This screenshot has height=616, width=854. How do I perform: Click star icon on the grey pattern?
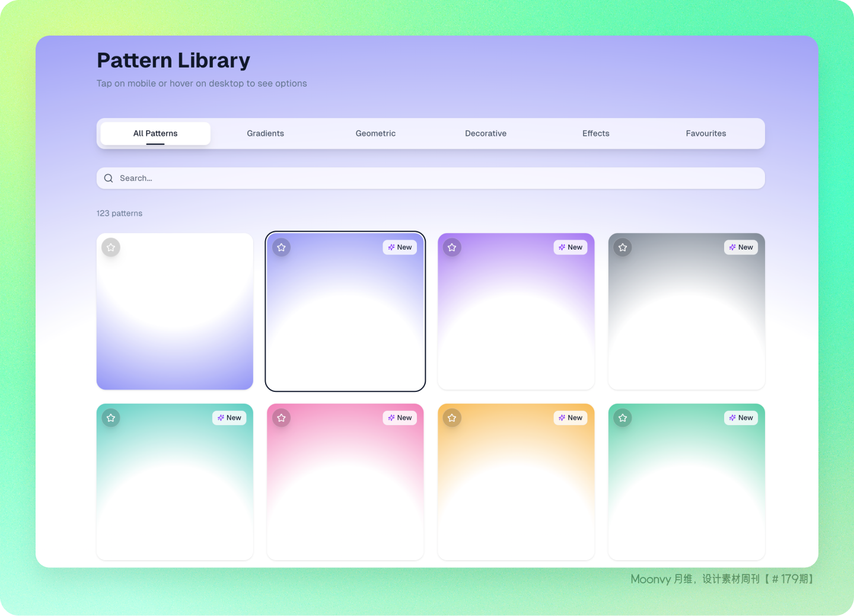coord(623,247)
